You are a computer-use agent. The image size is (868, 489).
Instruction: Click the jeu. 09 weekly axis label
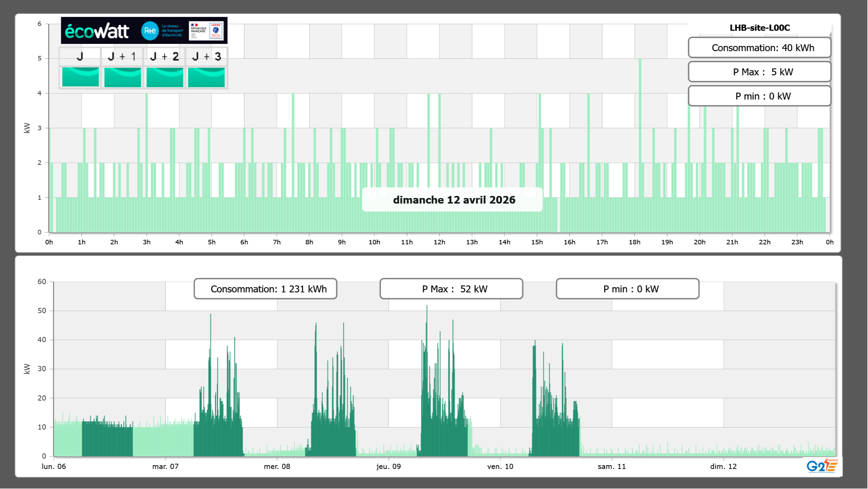point(389,467)
